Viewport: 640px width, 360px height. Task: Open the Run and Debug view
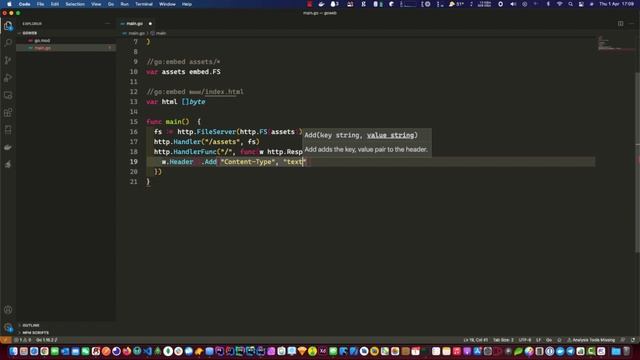[x=8, y=78]
